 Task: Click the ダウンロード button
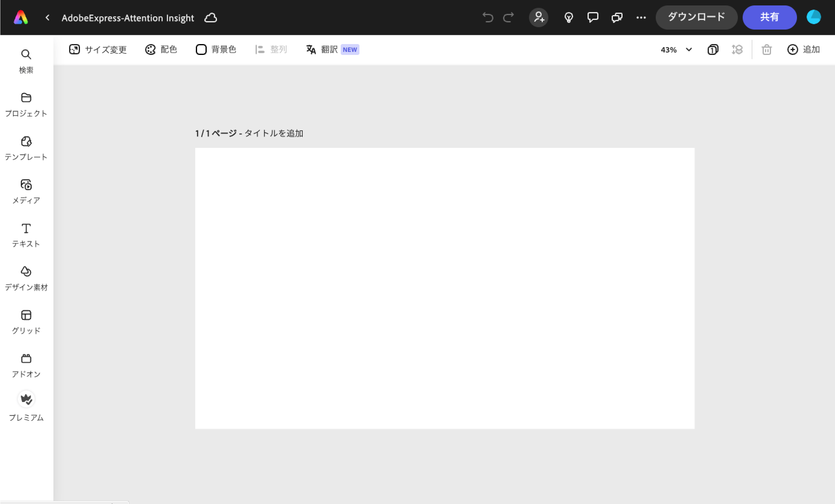pos(696,17)
